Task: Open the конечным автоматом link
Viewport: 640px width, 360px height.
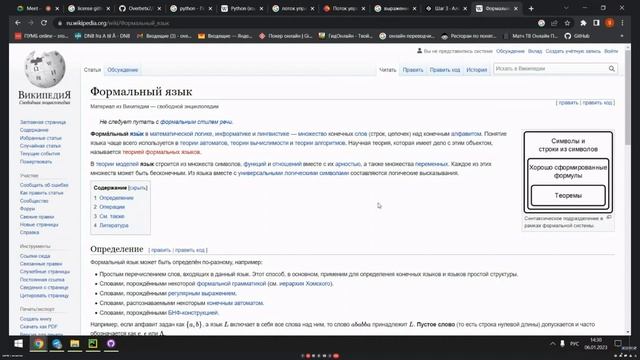Action: pyautogui.click(x=235, y=303)
